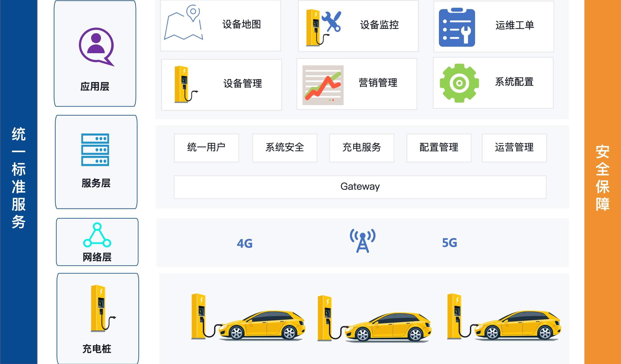Click the blue server stack icon

pyautogui.click(x=95, y=150)
